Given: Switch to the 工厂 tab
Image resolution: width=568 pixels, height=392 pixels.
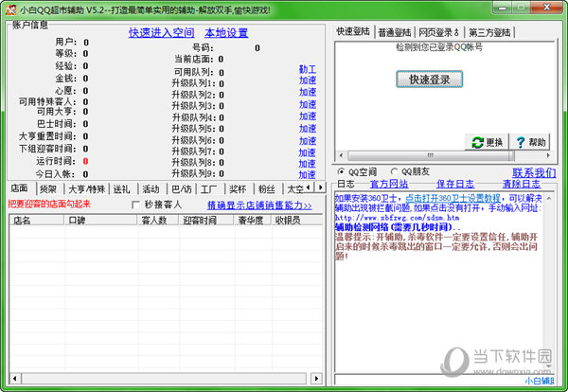Looking at the screenshot, I should point(209,189).
